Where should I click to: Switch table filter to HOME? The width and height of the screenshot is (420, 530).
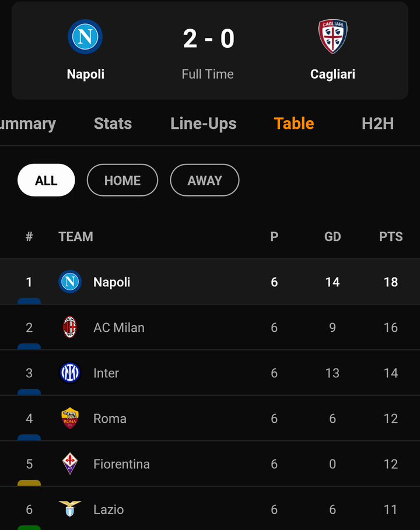point(123,180)
